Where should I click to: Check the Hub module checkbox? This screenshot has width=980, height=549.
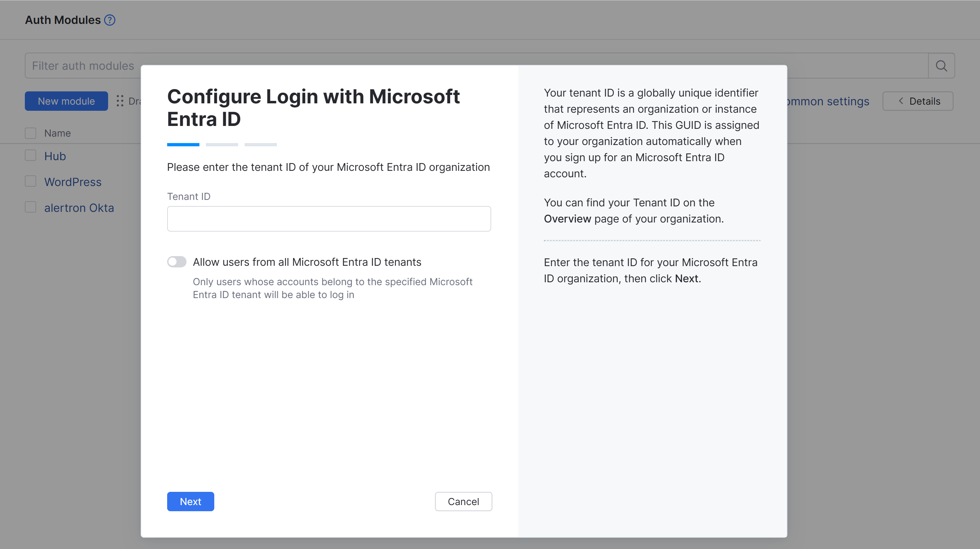[30, 156]
